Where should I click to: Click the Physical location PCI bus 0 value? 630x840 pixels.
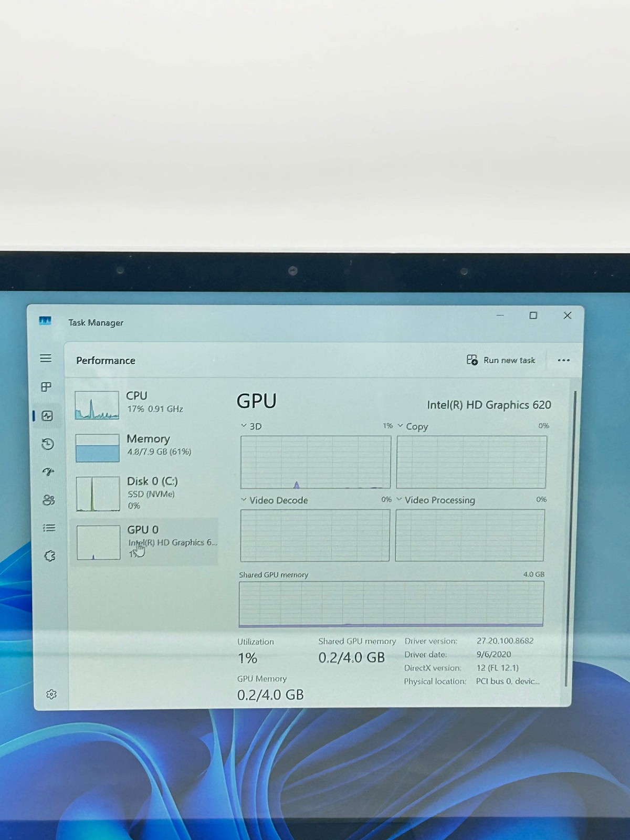click(x=508, y=681)
